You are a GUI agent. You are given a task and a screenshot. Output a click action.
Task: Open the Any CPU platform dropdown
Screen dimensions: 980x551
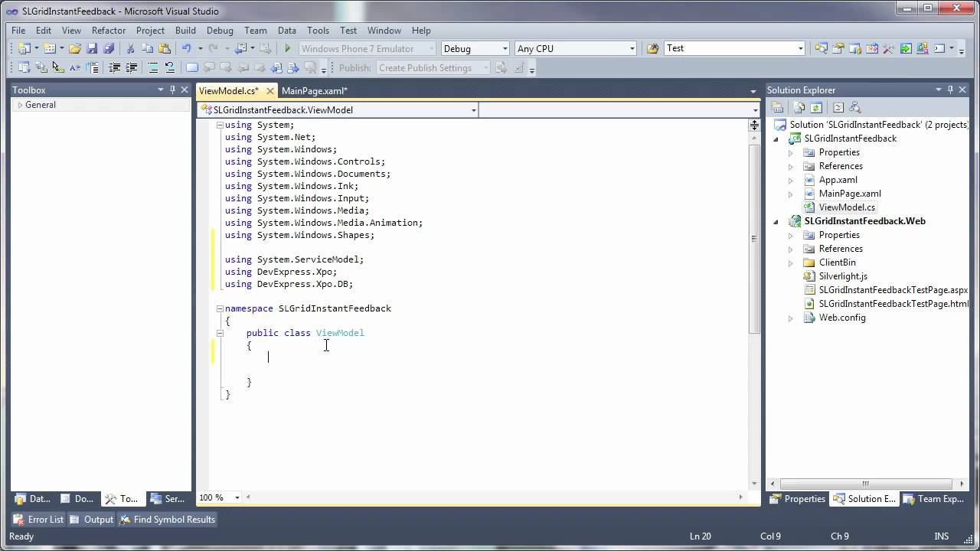(x=632, y=48)
